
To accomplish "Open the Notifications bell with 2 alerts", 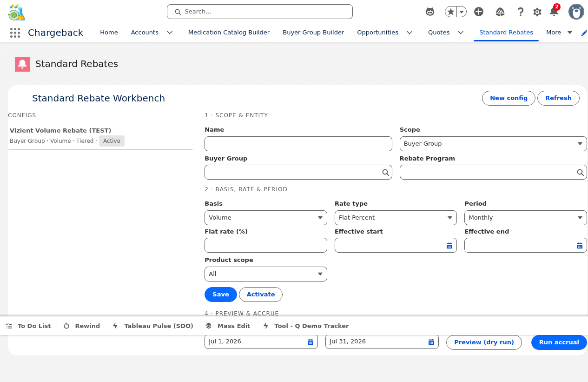I will (x=554, y=11).
